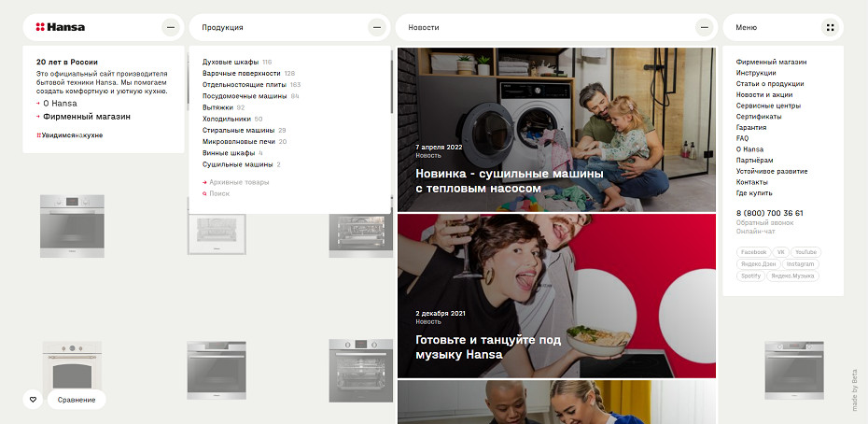Click the heart favorites icon
The width and height of the screenshot is (868, 424).
point(33,400)
